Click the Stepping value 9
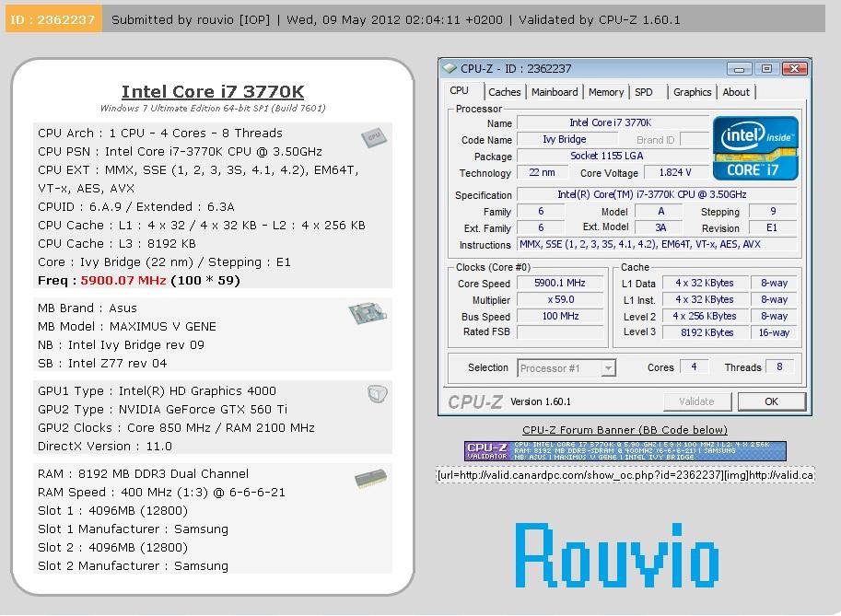 click(x=773, y=211)
